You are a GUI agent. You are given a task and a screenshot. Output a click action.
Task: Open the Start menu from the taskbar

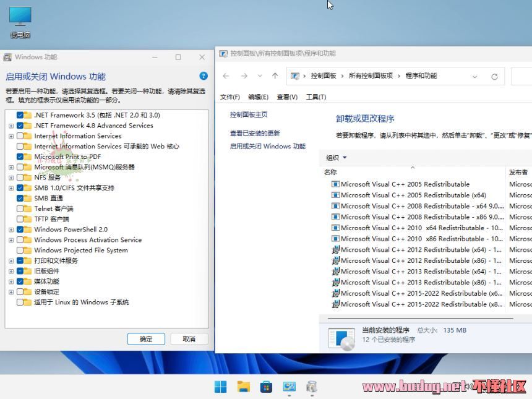coord(220,386)
